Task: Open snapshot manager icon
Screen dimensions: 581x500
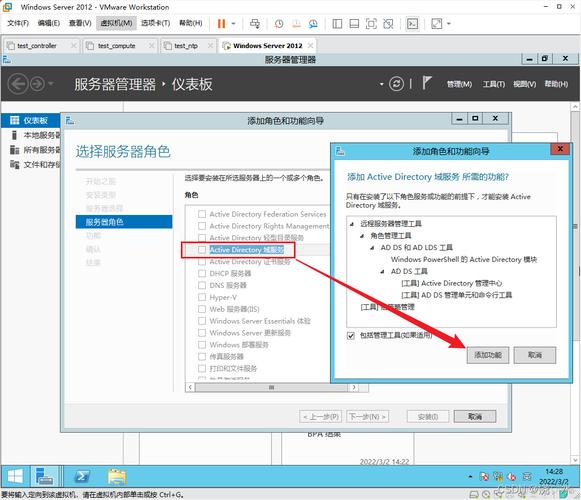Action: point(313,24)
